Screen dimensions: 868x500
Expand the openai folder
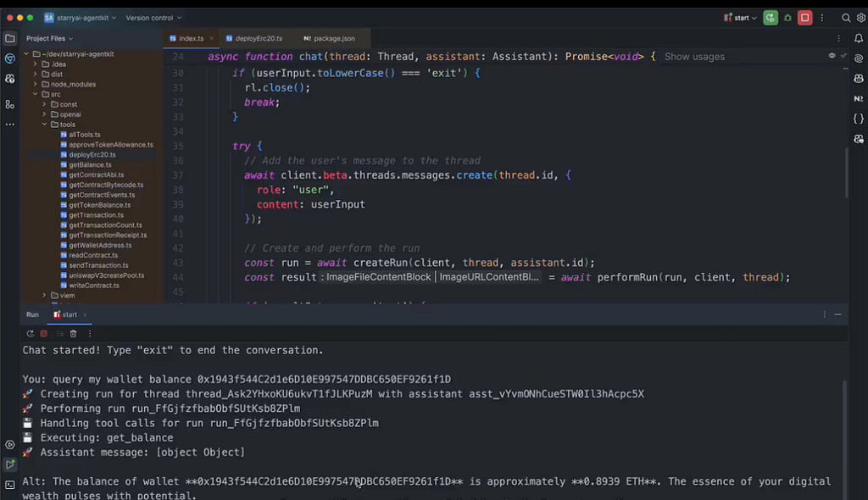[44, 114]
